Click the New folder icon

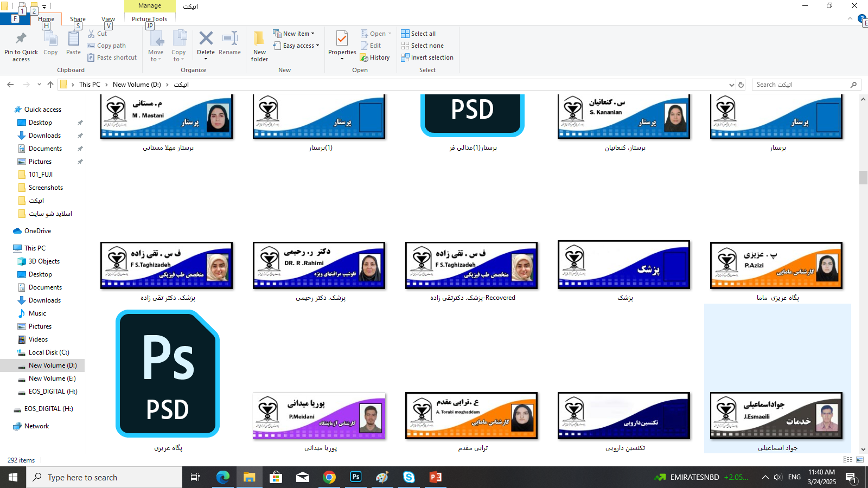pos(259,39)
